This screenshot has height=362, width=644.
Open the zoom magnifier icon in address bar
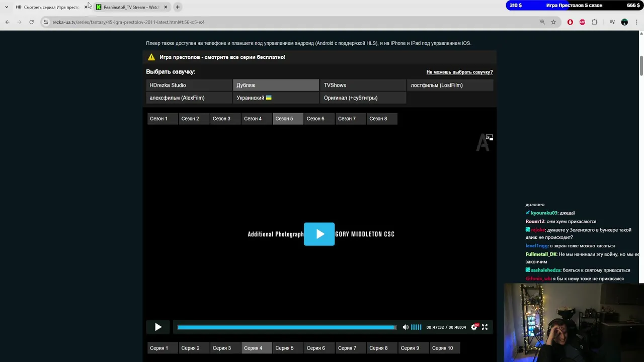pos(542,22)
